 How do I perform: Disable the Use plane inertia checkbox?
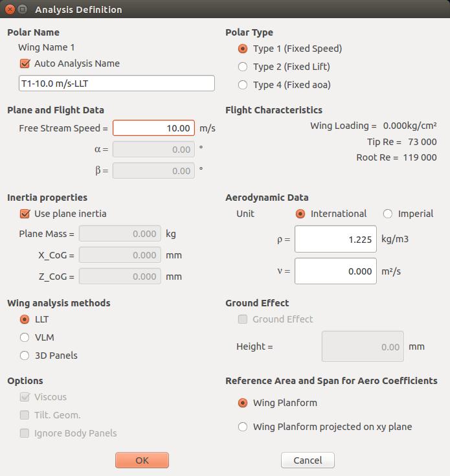[25, 214]
